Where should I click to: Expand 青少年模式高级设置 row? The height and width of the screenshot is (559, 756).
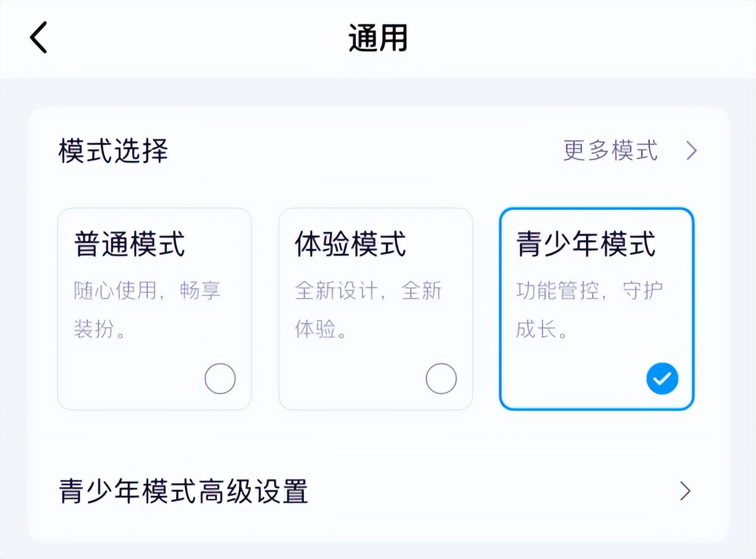pyautogui.click(x=367, y=490)
